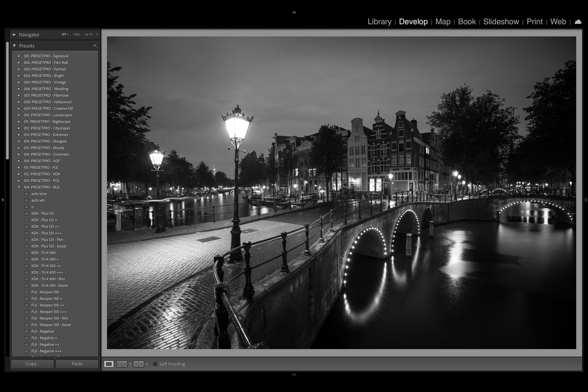Open the Book module
588x392 pixels.
click(467, 22)
